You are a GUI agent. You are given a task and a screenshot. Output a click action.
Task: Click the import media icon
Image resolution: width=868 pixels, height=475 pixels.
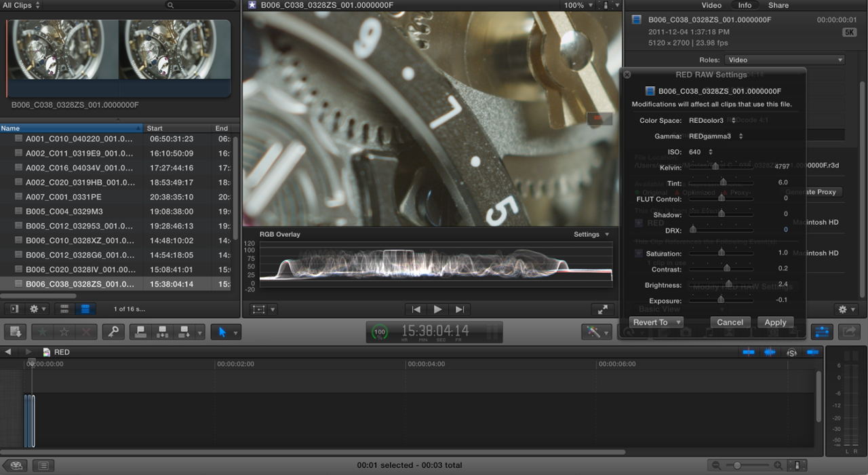pyautogui.click(x=17, y=332)
